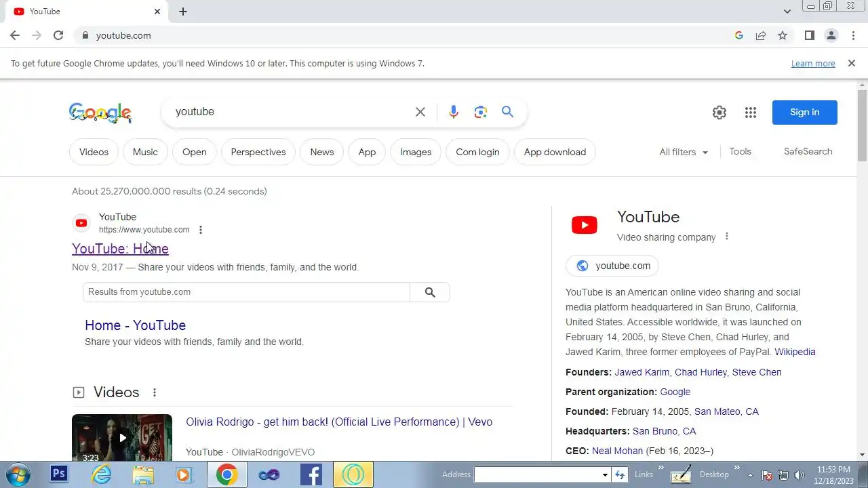
Task: Open the Chrome profile avatar icon
Action: pyautogui.click(x=831, y=35)
